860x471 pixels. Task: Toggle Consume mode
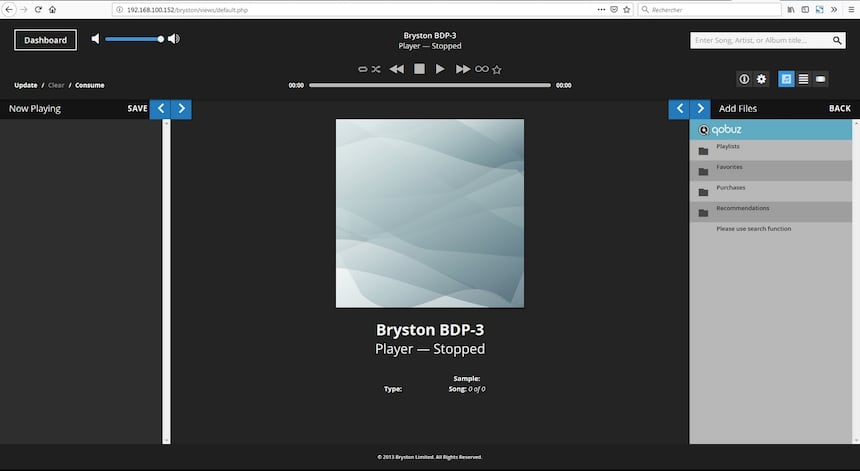point(89,85)
